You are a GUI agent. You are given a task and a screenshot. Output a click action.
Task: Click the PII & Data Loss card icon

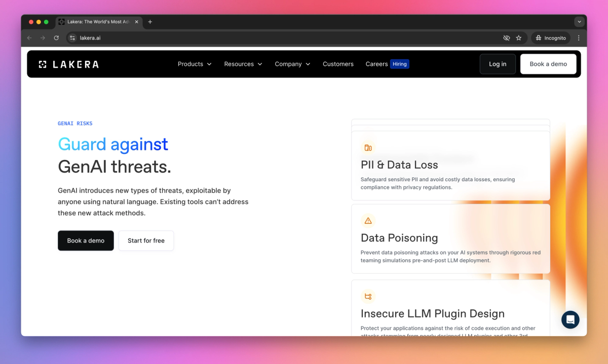click(x=368, y=148)
